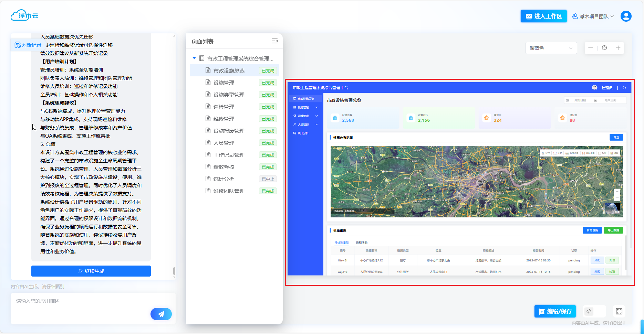The image size is (644, 334).
Task: Collapse the 市政工程管理系统 tree node
Action: [194, 58]
